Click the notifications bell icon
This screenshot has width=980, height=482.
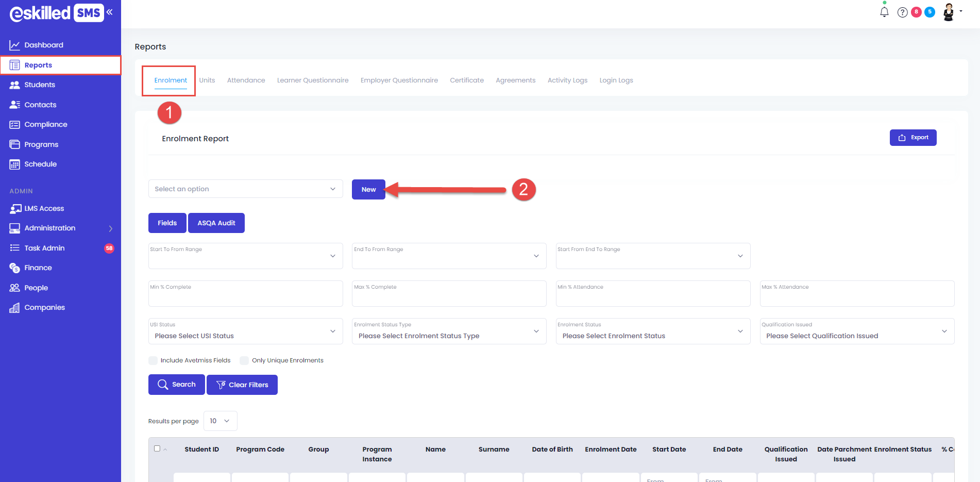click(884, 12)
